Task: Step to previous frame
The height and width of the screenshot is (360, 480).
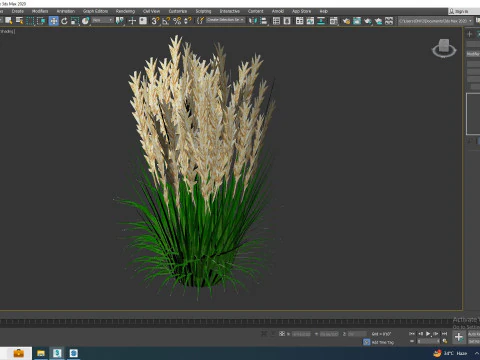Action: tap(420, 334)
